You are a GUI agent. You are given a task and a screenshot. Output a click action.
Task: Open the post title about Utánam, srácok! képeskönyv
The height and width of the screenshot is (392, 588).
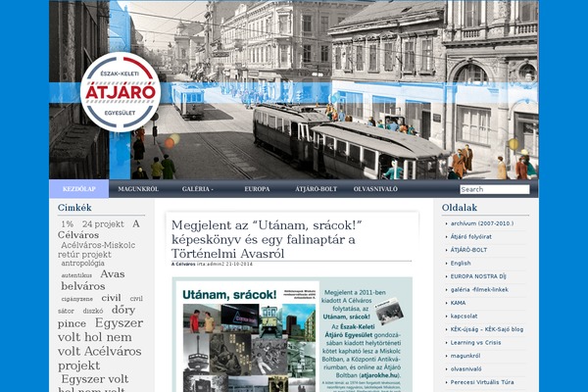tap(267, 239)
